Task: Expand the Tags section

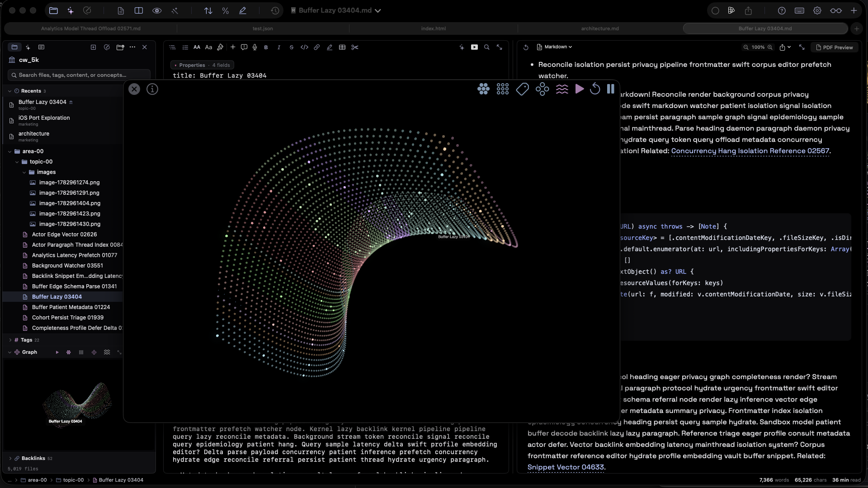Action: [10, 340]
